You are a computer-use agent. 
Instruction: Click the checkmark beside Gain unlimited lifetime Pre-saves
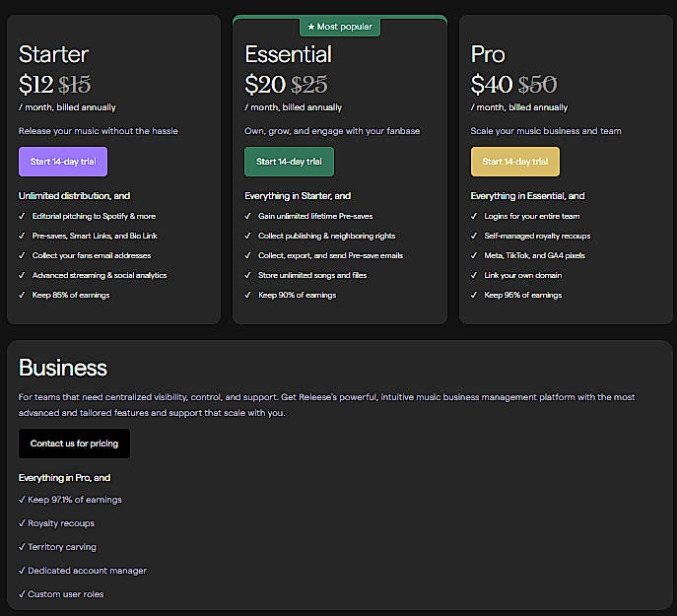[247, 216]
